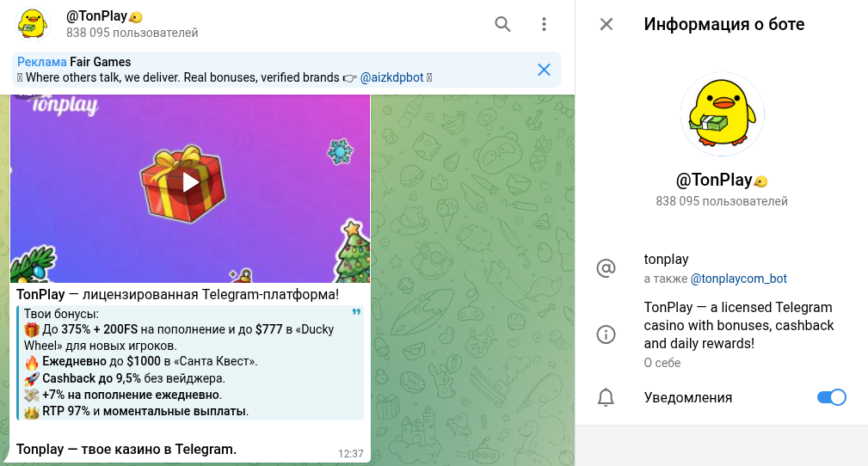Viewport: 868px width, 466px height.
Task: Open the large duck profile picture
Action: tap(722, 114)
